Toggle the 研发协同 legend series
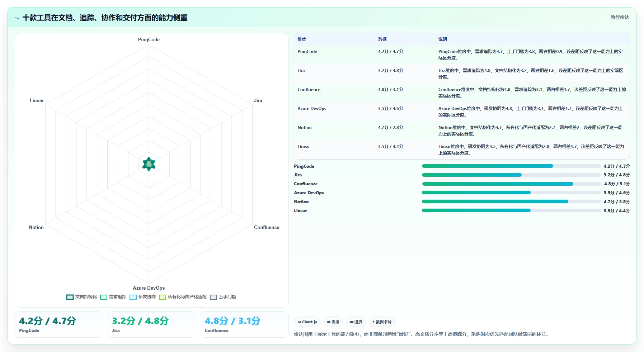Screen dimensions: 644x352 (143, 297)
